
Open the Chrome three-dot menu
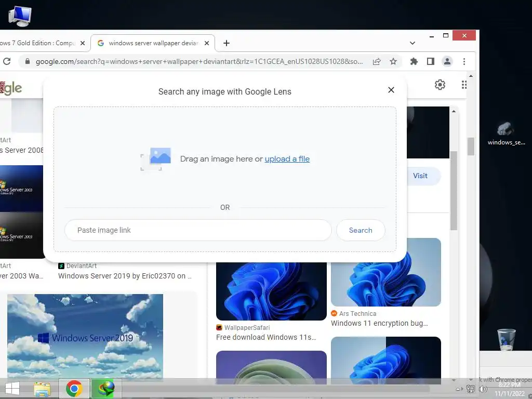point(464,61)
